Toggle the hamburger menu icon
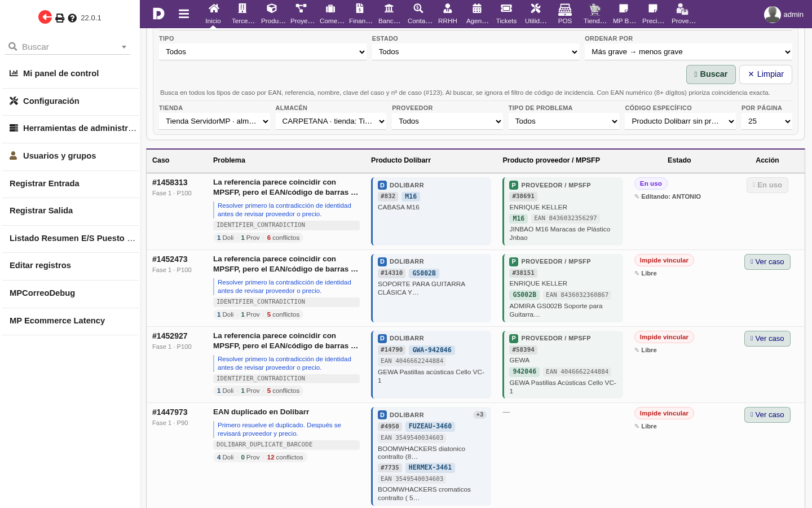 pyautogui.click(x=184, y=14)
